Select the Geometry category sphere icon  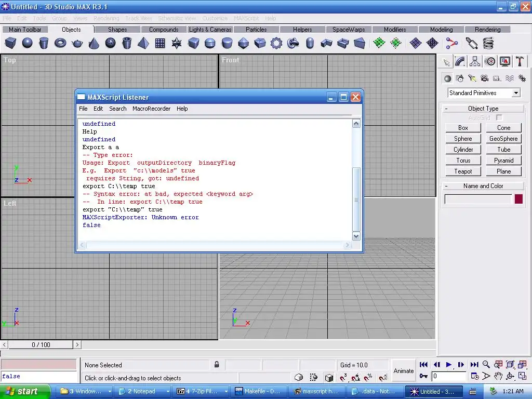click(x=447, y=79)
